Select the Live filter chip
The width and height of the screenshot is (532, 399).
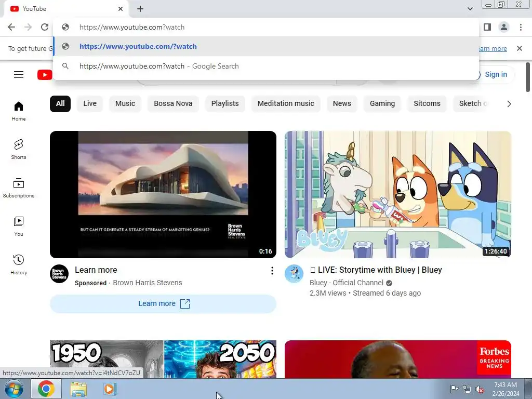click(x=90, y=103)
